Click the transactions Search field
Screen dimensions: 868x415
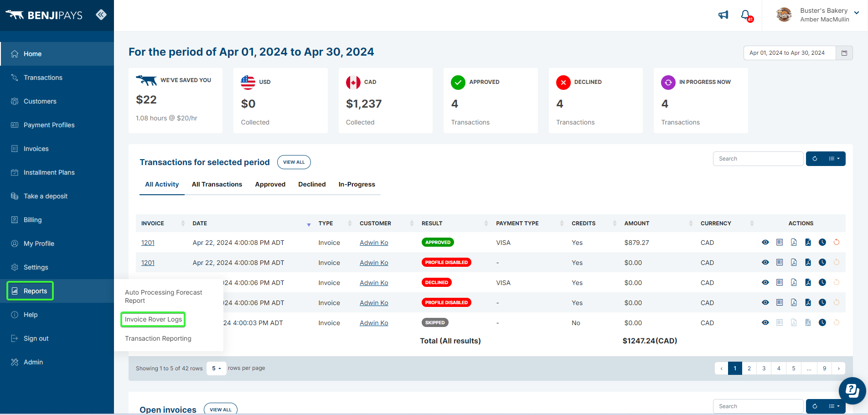pos(758,159)
